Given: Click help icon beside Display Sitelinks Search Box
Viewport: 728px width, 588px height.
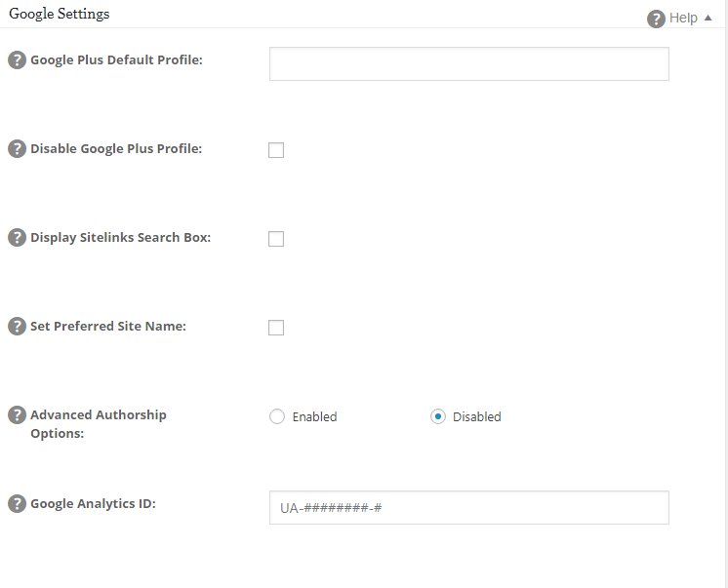Looking at the screenshot, I should click(17, 238).
